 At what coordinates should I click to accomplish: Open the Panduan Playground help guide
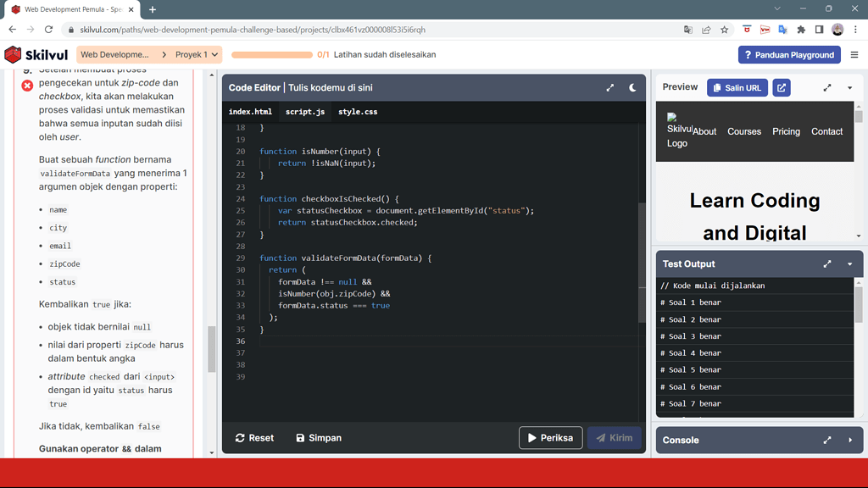coord(788,55)
